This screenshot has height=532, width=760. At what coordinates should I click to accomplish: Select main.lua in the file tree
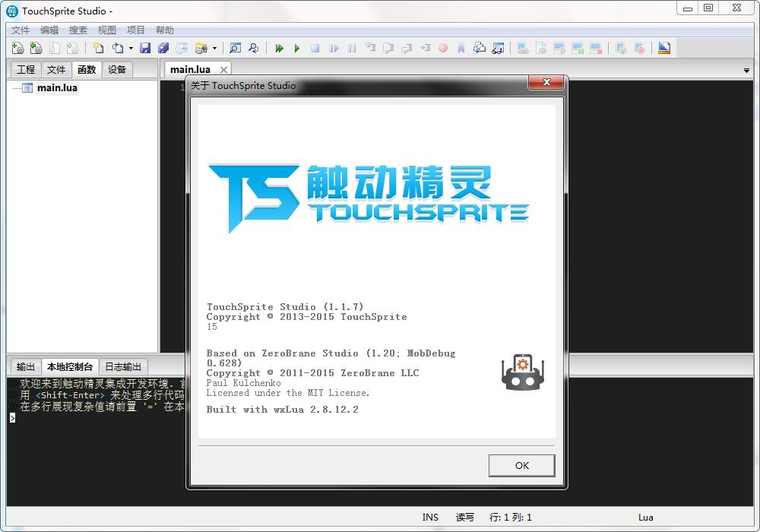57,87
